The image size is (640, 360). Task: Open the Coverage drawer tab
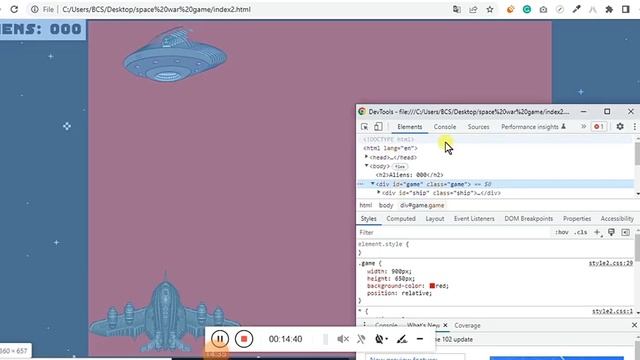pos(467,325)
